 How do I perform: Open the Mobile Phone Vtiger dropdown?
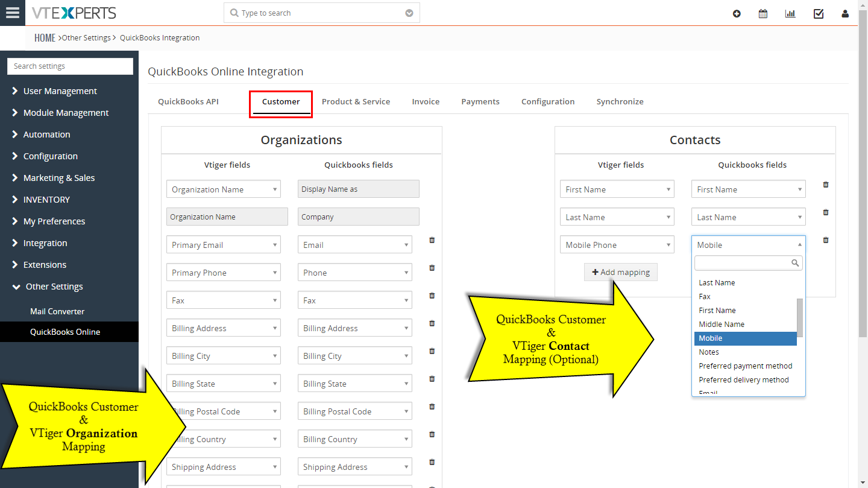point(617,244)
